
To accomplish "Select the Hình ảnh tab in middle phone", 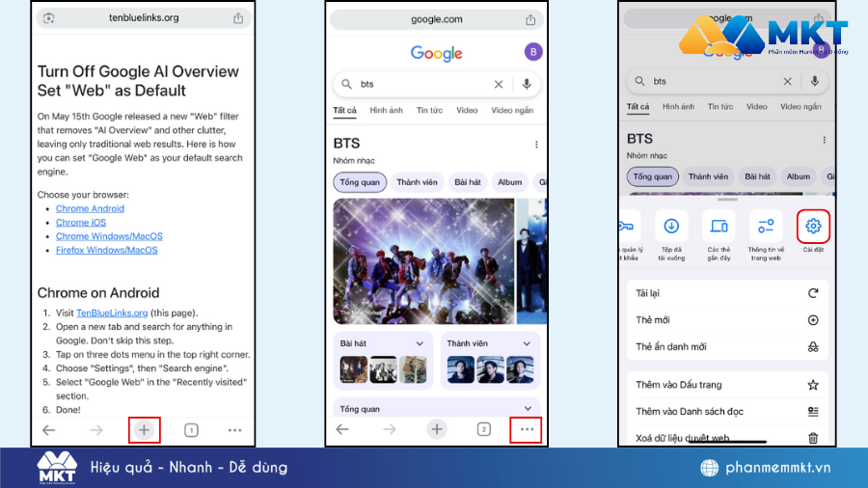I will click(x=387, y=111).
